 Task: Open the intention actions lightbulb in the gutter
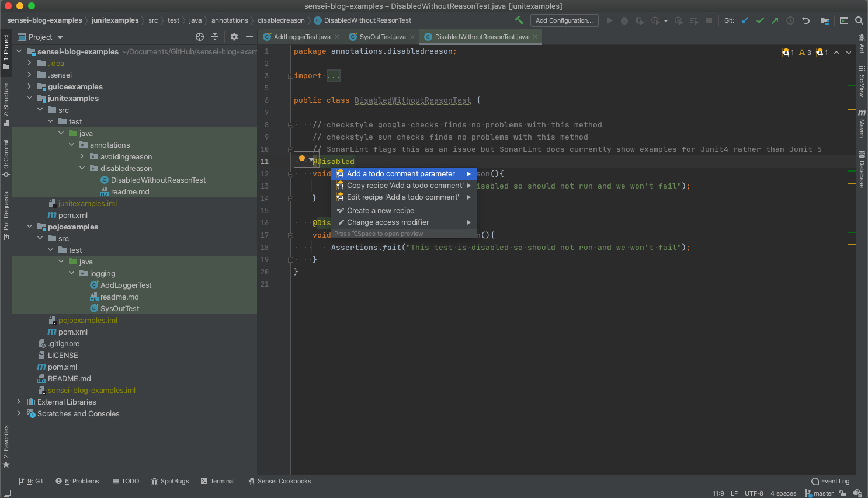coord(302,159)
